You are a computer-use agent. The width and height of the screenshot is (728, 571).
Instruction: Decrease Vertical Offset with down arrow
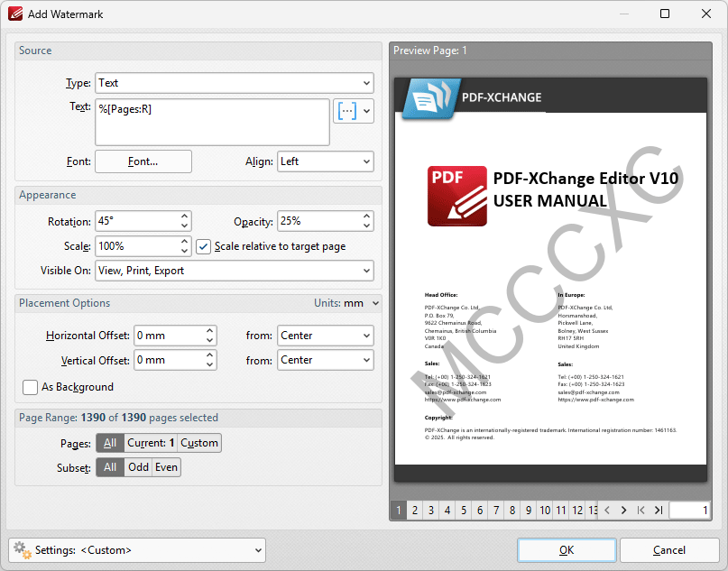209,365
